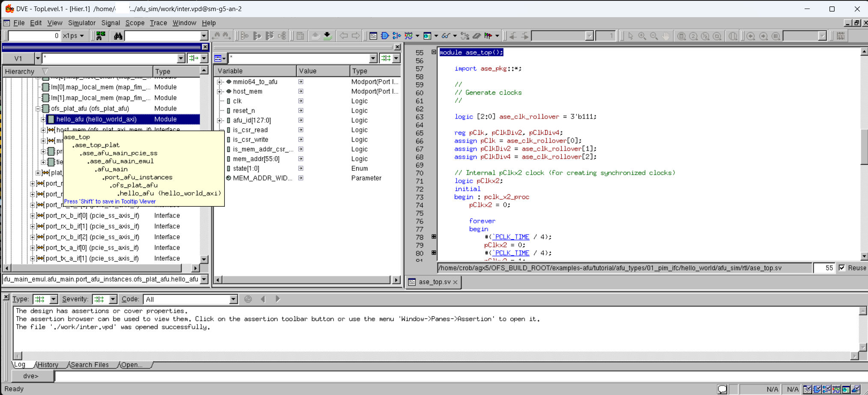Toggle the fold marker at line 78
Image resolution: width=868 pixels, height=395 pixels.
434,237
